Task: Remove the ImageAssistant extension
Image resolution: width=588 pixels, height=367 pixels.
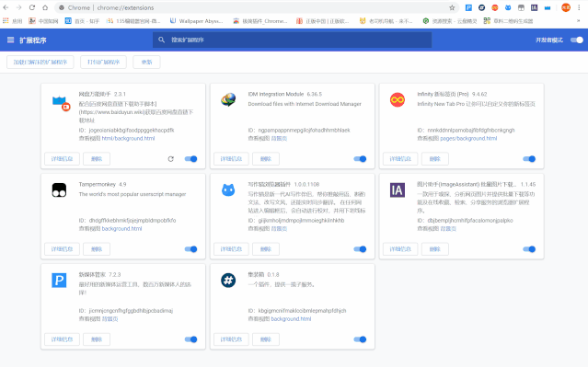Action: coord(434,249)
